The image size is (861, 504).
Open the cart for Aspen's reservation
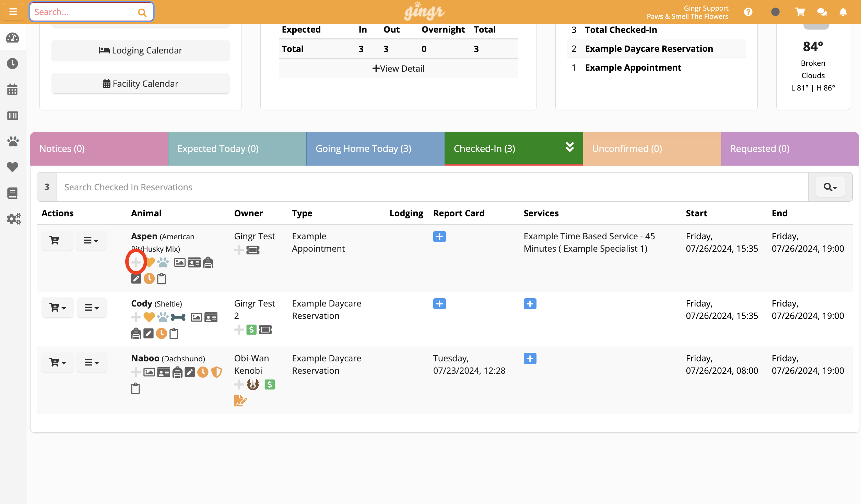57,240
